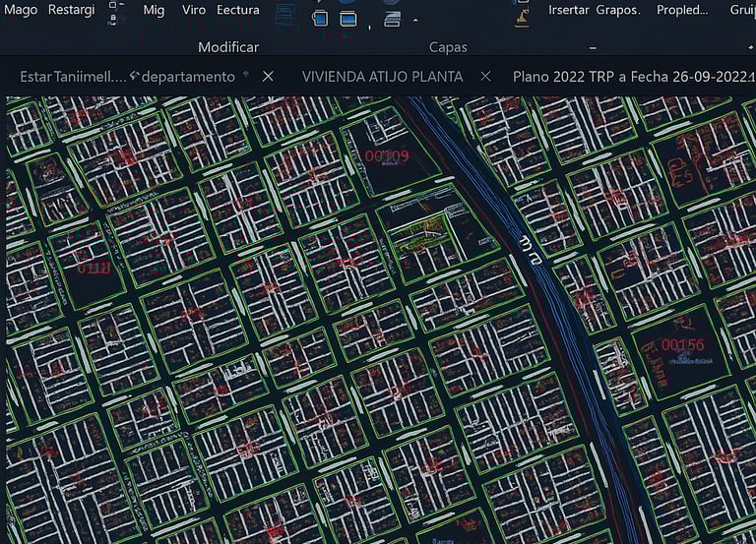Select the Mig ribbon command

coord(154,10)
